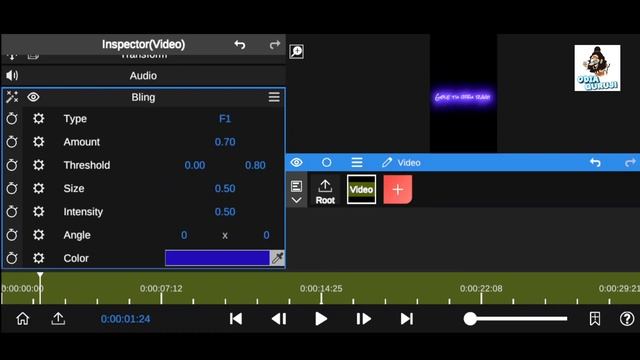
Task: Click the Inspector redo arrow
Action: point(275,44)
